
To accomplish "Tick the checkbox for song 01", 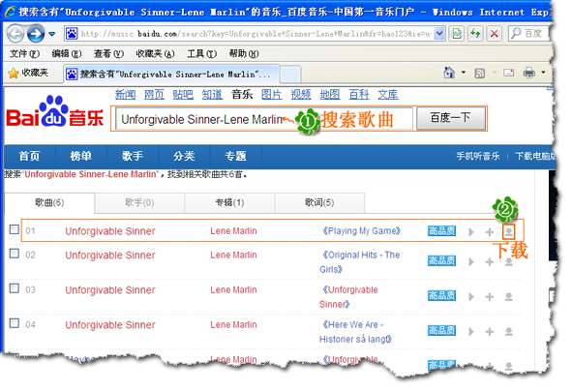I will pos(15,229).
